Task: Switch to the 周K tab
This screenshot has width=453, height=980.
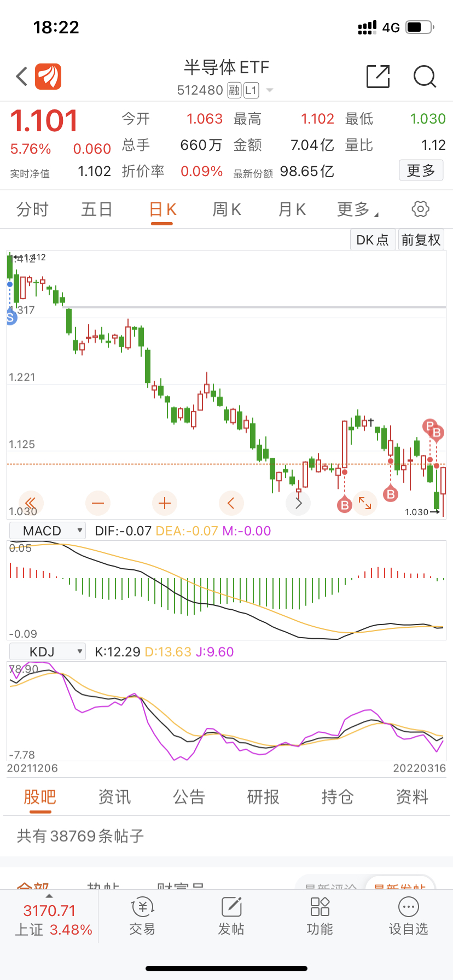Action: coord(226,209)
